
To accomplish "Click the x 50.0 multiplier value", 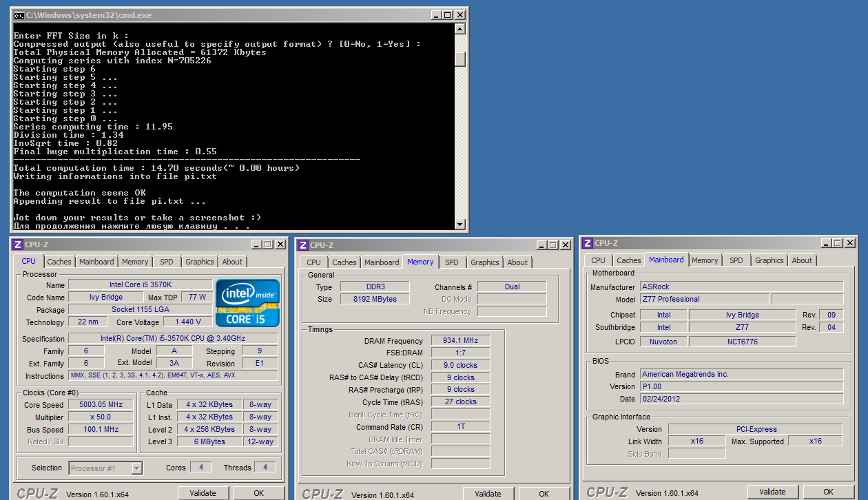I will coord(101,417).
